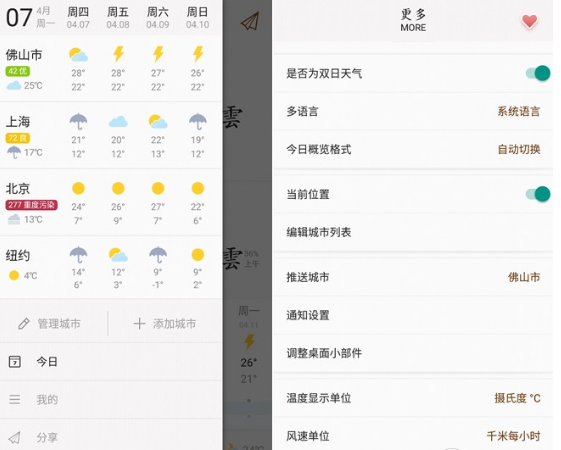Click the calendar icon beside 今日
Viewport: 561px width, 450px height.
pyautogui.click(x=15, y=362)
